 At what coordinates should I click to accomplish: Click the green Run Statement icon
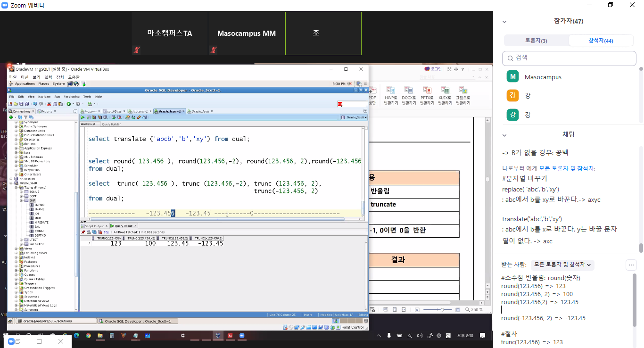click(83, 117)
